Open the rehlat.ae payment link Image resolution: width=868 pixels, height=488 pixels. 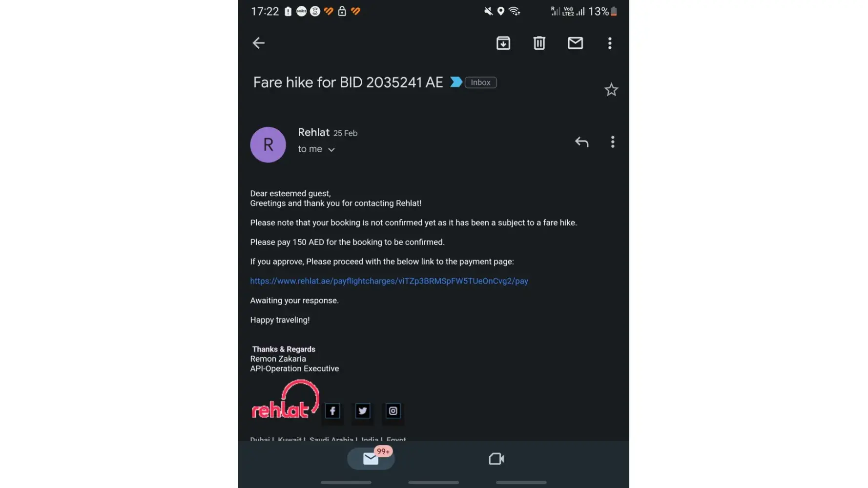(389, 281)
